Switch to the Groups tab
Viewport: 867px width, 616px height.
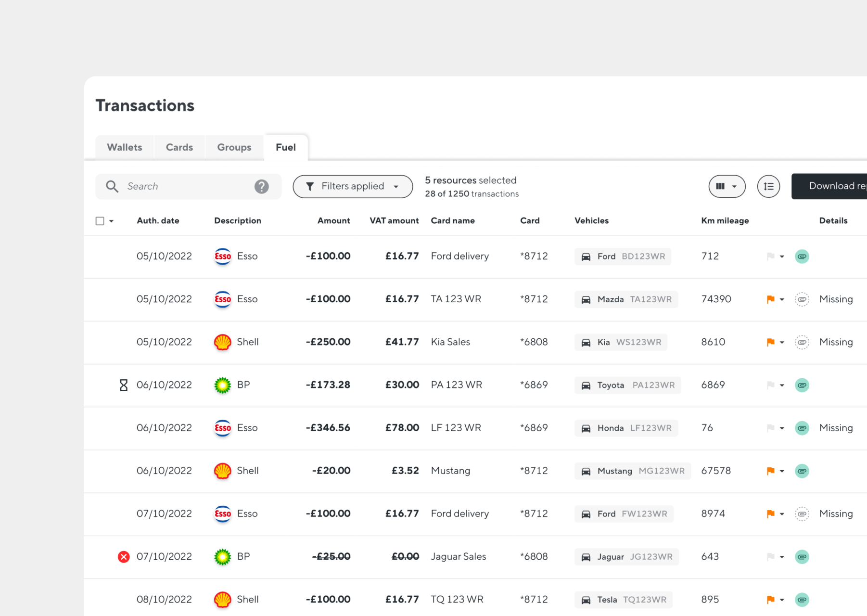(234, 147)
